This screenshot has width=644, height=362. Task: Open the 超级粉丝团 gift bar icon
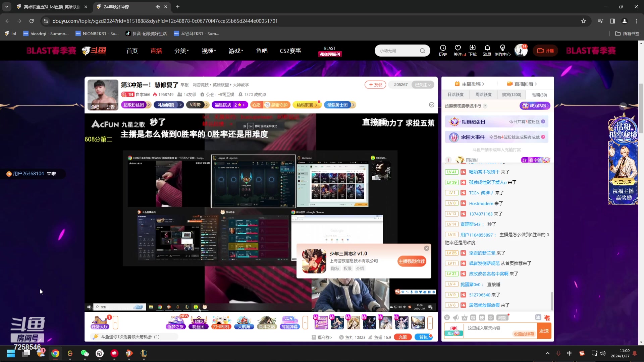[199, 322]
